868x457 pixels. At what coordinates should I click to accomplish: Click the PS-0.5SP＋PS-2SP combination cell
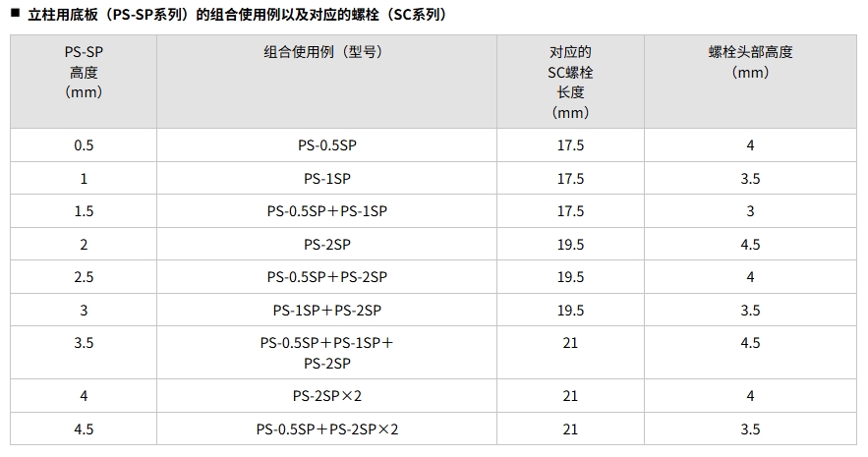click(x=326, y=276)
